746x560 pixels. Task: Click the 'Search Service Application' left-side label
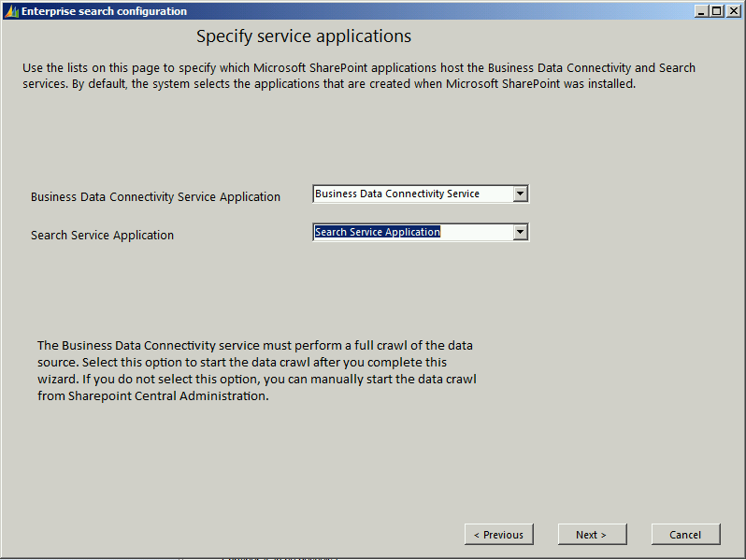102,235
